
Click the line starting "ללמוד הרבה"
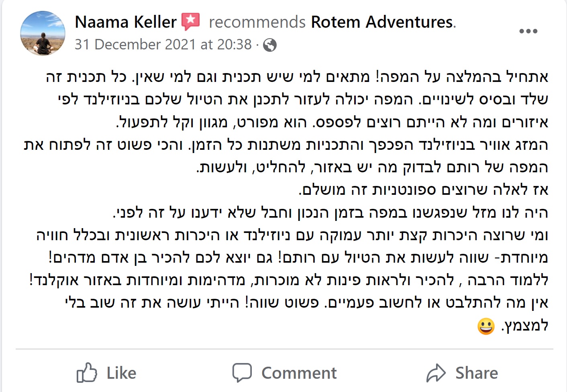[x=289, y=280]
